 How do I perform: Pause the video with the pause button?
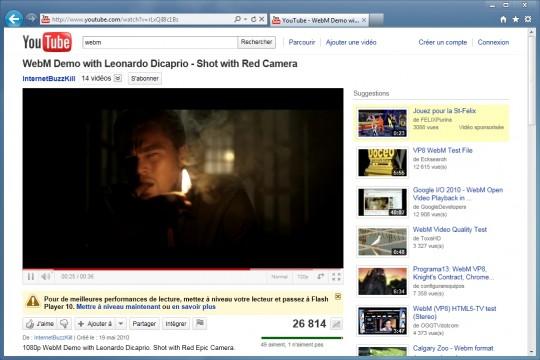tap(31, 277)
